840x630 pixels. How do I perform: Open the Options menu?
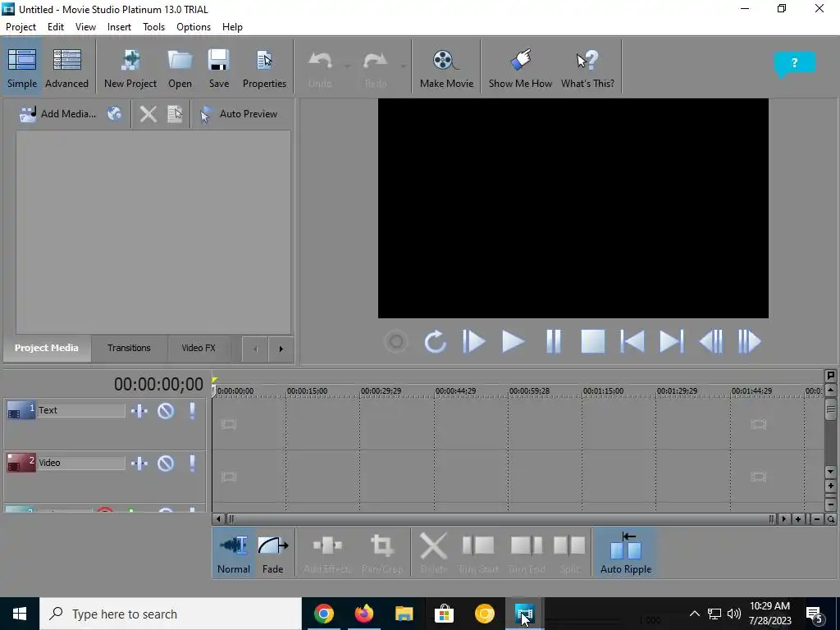(194, 27)
